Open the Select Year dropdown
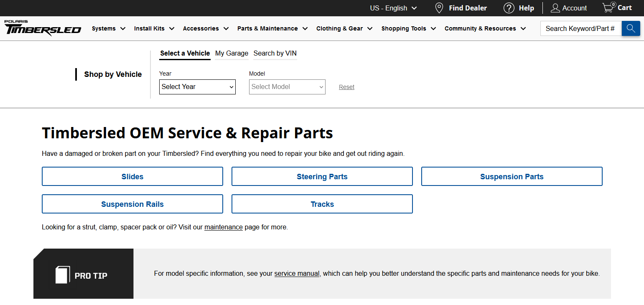 point(197,87)
